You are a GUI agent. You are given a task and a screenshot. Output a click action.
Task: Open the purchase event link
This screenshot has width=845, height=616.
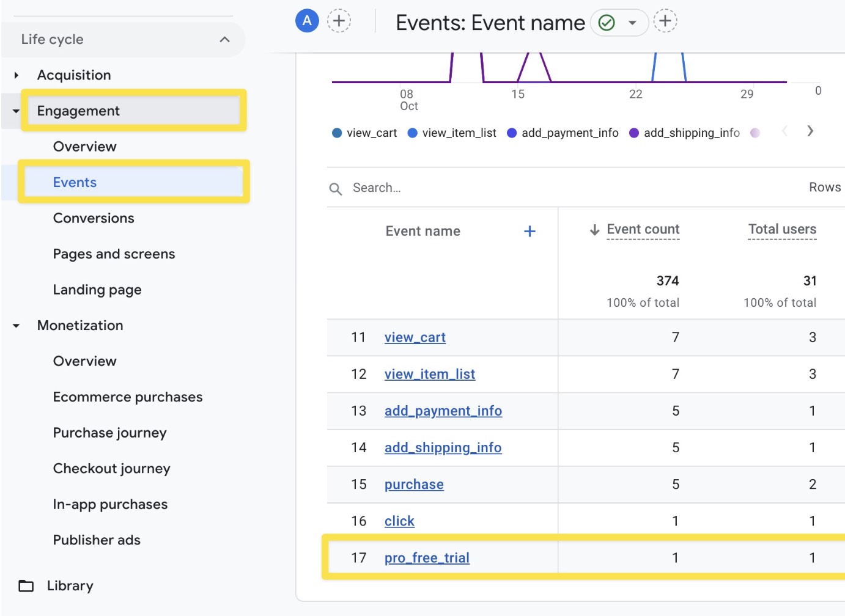coord(414,484)
